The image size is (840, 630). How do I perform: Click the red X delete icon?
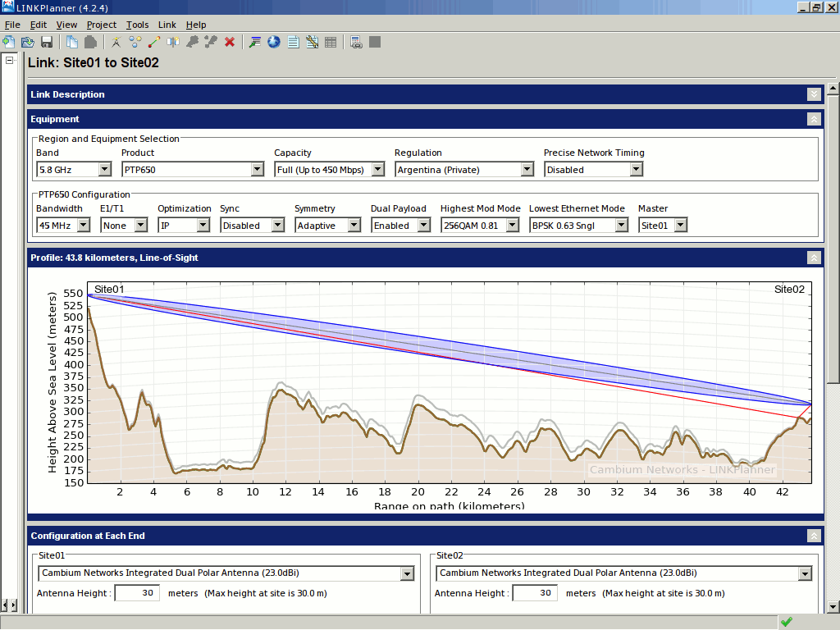tap(230, 42)
